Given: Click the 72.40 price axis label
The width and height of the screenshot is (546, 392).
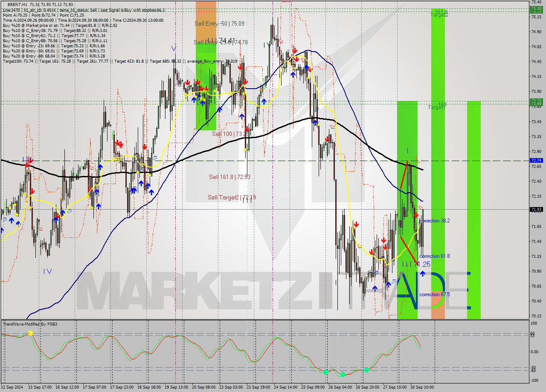Looking at the screenshot, I should (x=537, y=182).
